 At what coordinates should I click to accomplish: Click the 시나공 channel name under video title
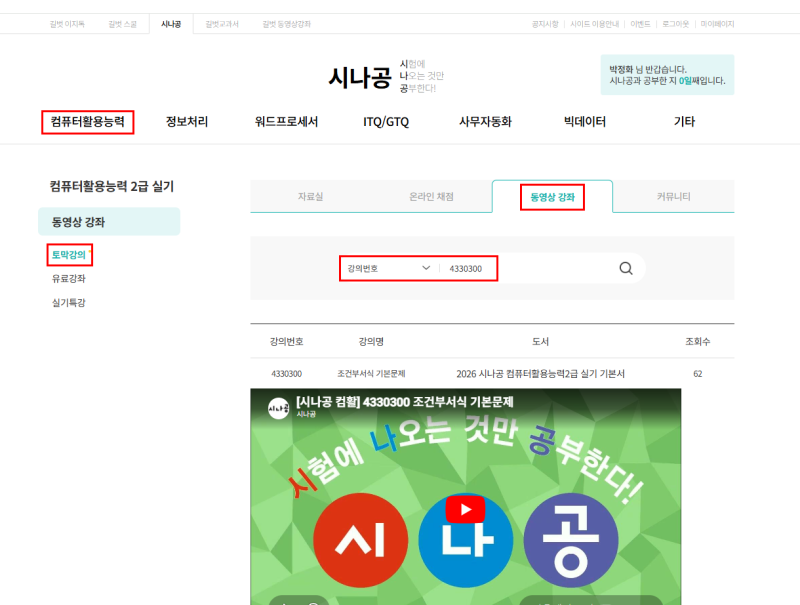[306, 414]
